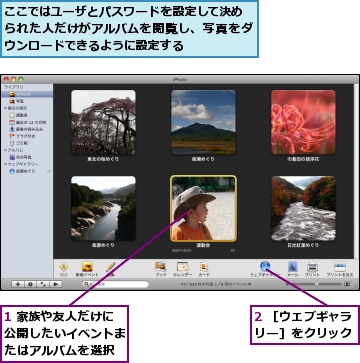Click the full screen arrows button
Screen dimensions: 360x363
pyautogui.click(x=43, y=284)
